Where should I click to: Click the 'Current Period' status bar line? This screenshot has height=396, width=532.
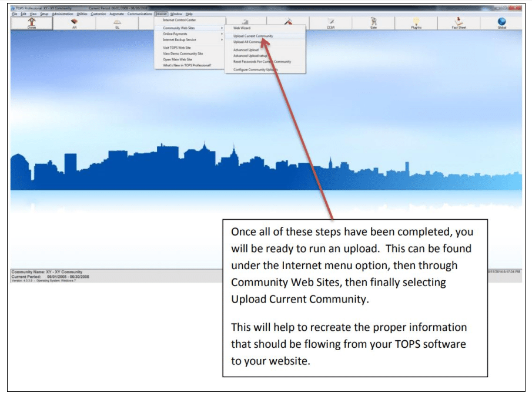click(x=50, y=277)
